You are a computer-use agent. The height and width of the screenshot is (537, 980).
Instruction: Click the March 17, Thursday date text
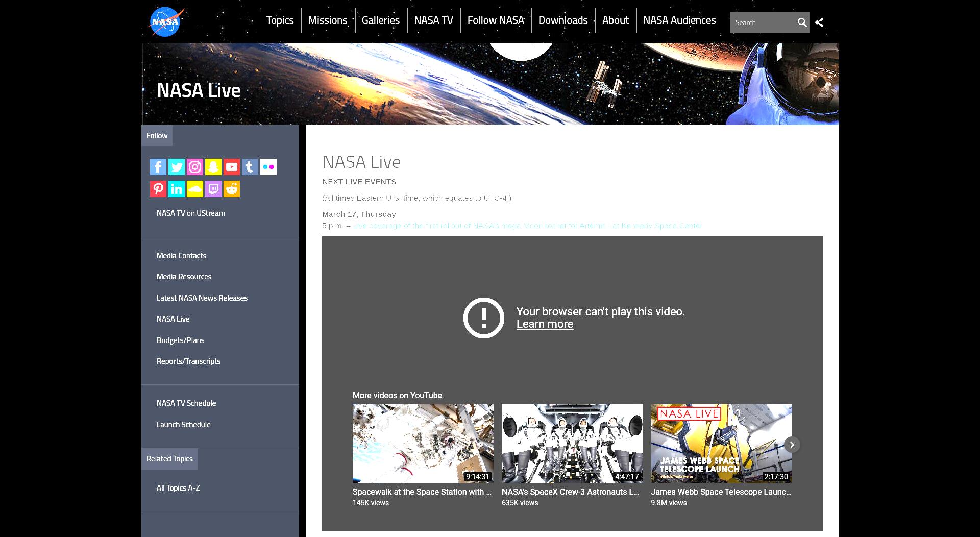[359, 214]
